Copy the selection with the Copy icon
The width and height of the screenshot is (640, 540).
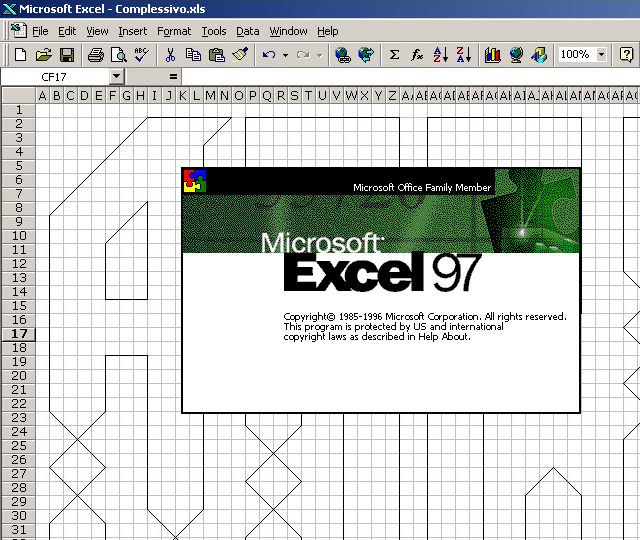[x=193, y=54]
